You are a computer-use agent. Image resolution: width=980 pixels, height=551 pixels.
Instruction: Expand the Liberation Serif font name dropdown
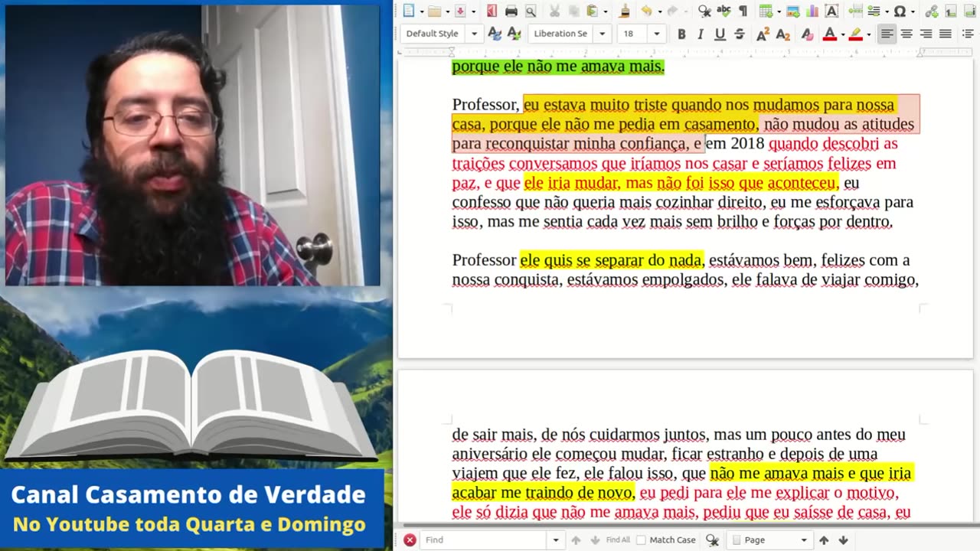[603, 34]
